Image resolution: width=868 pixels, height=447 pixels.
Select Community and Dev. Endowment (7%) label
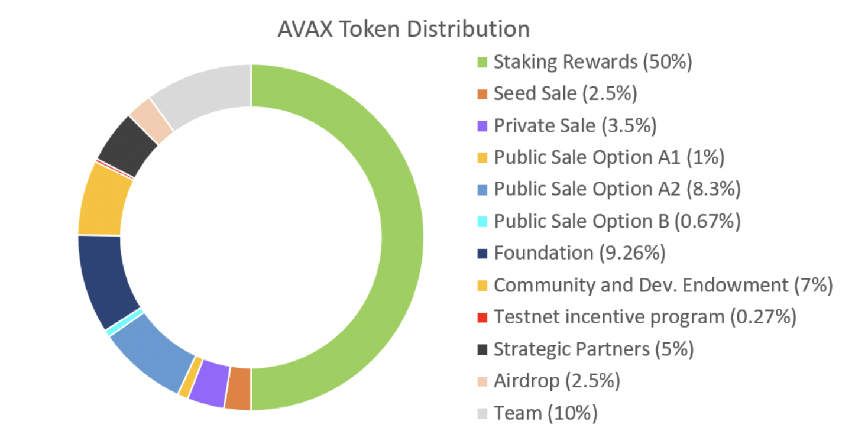click(663, 286)
